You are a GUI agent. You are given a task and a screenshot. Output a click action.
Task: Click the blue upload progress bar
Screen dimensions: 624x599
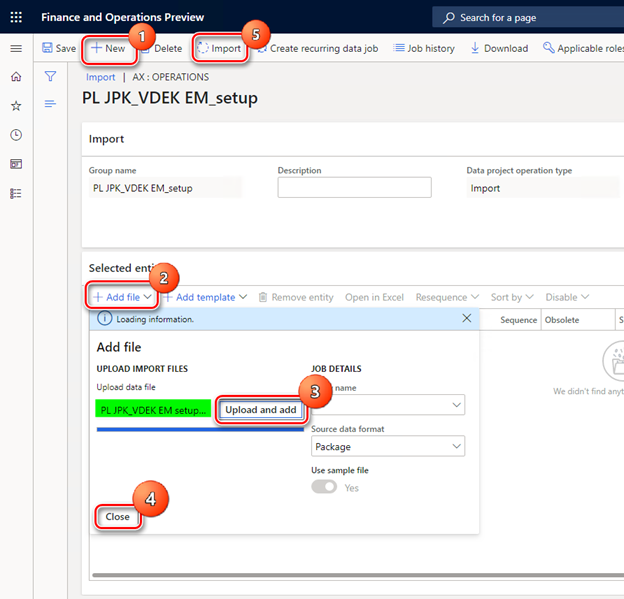click(200, 429)
